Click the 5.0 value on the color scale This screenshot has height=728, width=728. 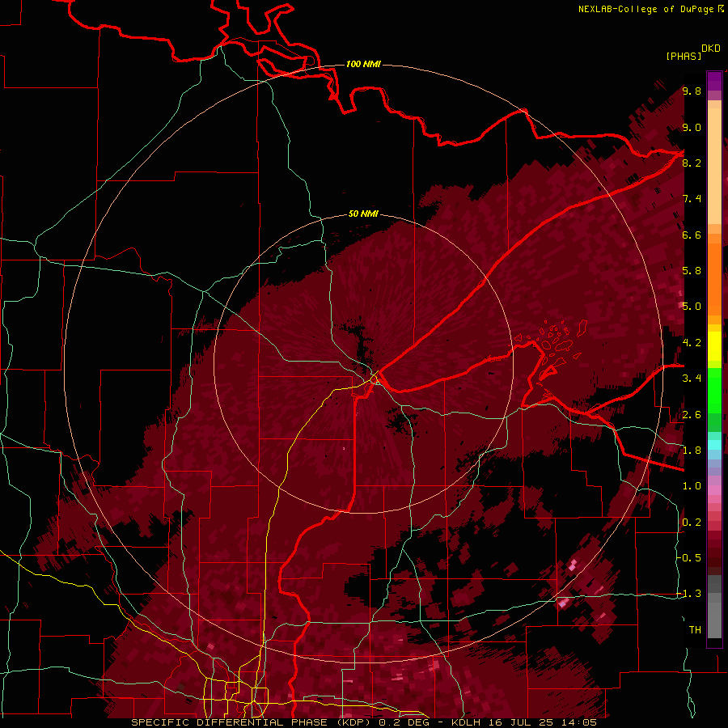(692, 307)
